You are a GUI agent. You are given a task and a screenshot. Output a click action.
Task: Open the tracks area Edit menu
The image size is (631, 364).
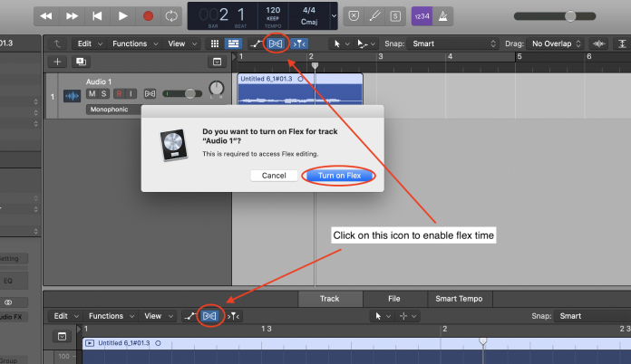tap(90, 43)
